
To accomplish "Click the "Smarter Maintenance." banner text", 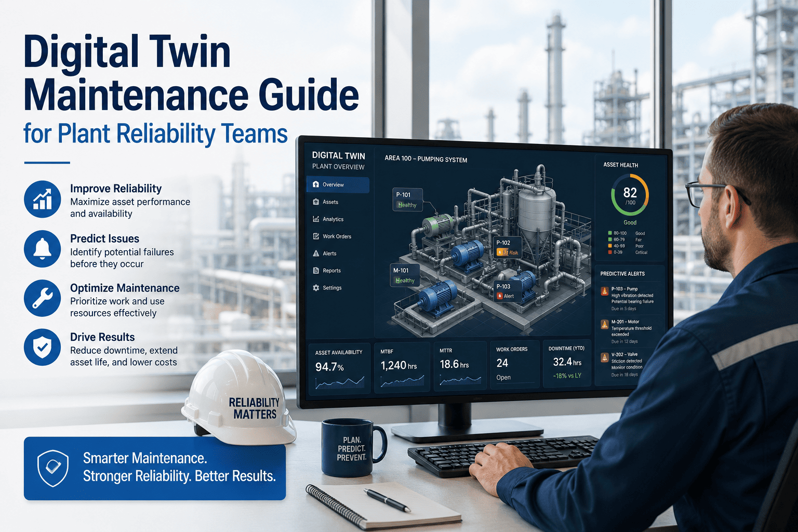I will tap(145, 458).
